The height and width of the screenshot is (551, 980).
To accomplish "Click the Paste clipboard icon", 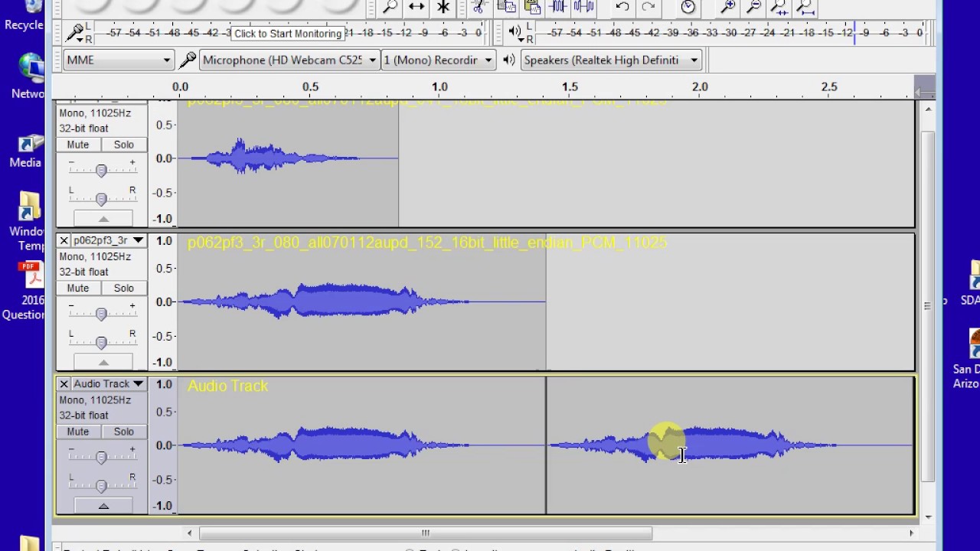I will [x=532, y=7].
